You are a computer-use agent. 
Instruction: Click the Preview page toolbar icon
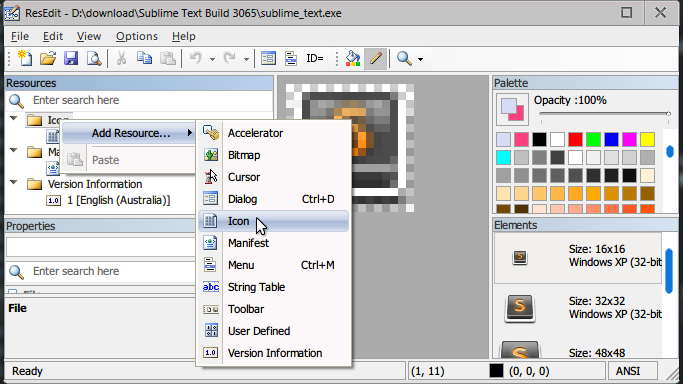94,58
